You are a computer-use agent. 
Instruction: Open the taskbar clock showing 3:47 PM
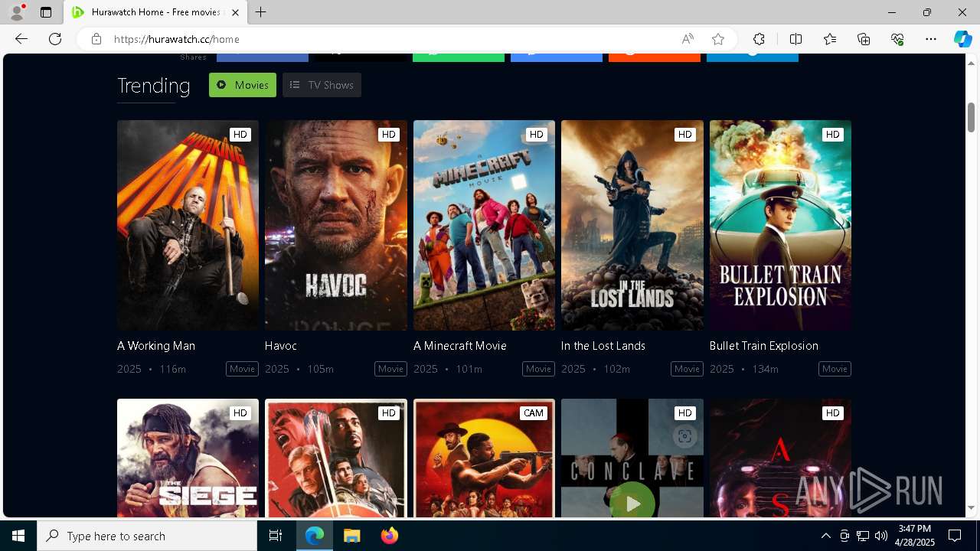pos(915,536)
